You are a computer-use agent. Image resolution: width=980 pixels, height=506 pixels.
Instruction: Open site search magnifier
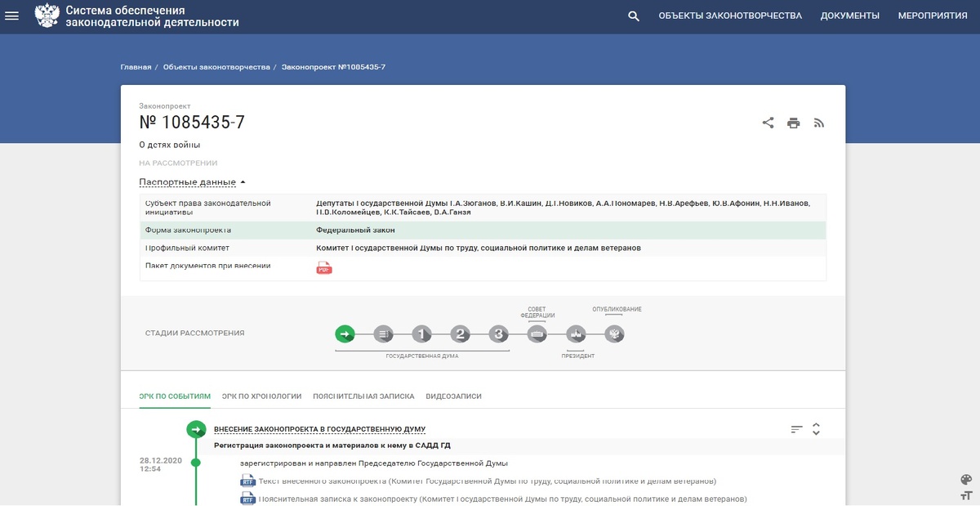[x=634, y=16]
